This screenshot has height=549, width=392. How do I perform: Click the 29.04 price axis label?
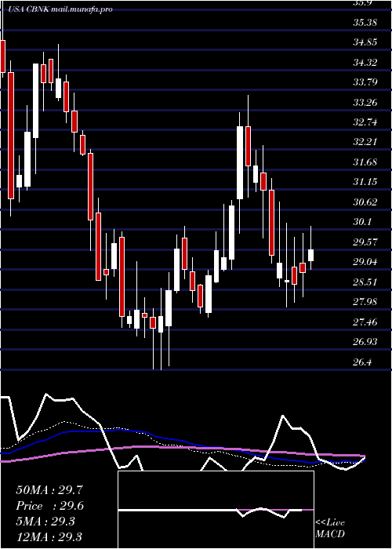(x=365, y=262)
